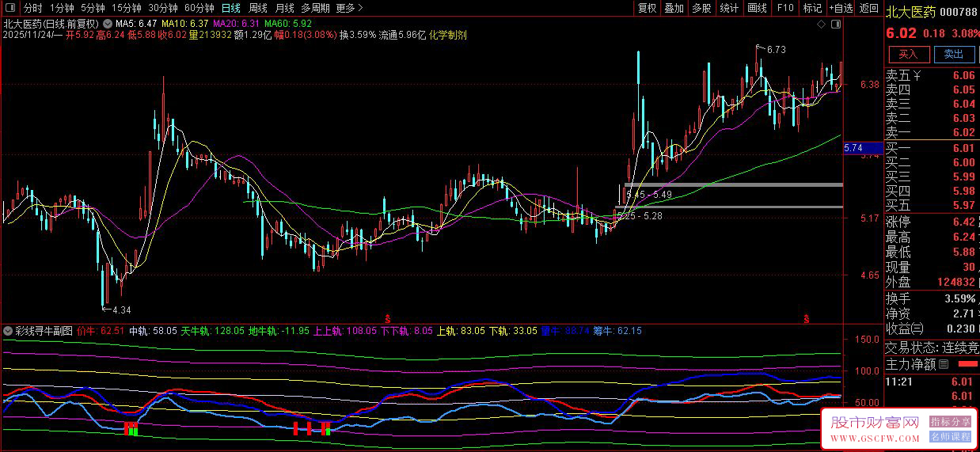Click the list icon beside 主力净额
Screen dimensions: 980x452
(x=943, y=365)
